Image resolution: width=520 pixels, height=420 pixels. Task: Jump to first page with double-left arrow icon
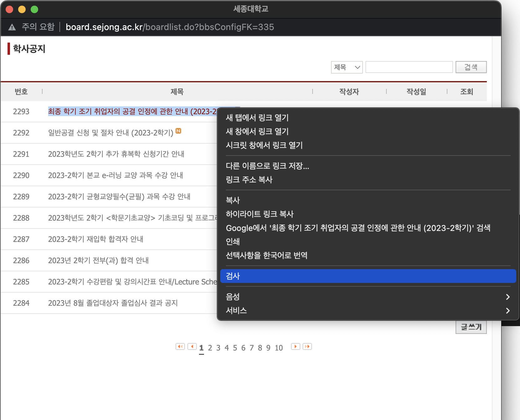click(x=180, y=347)
